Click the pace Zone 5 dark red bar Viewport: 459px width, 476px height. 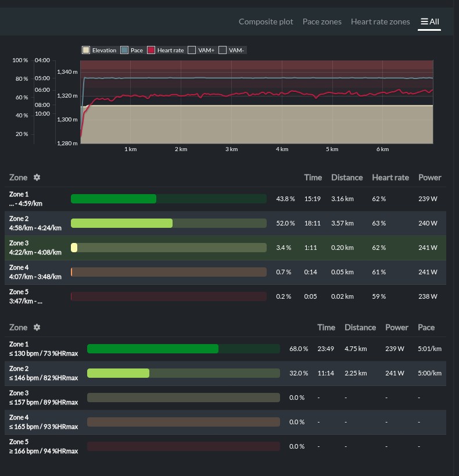point(168,296)
